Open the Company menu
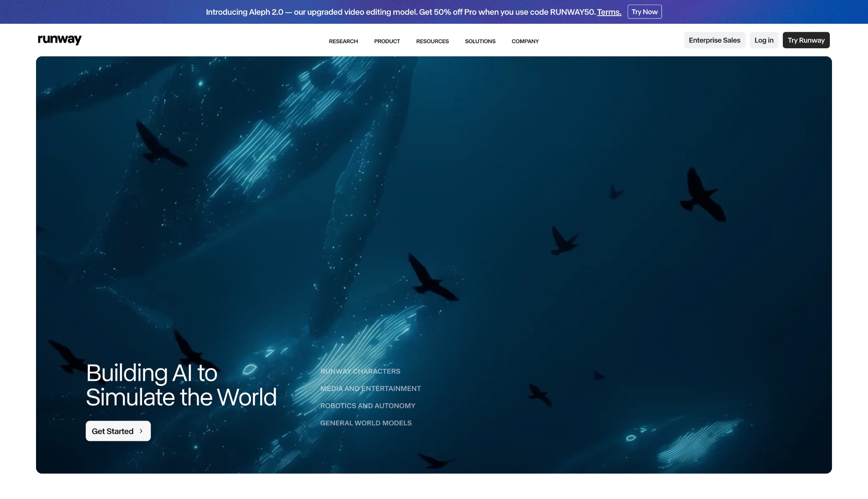868x499 pixels. pyautogui.click(x=525, y=41)
